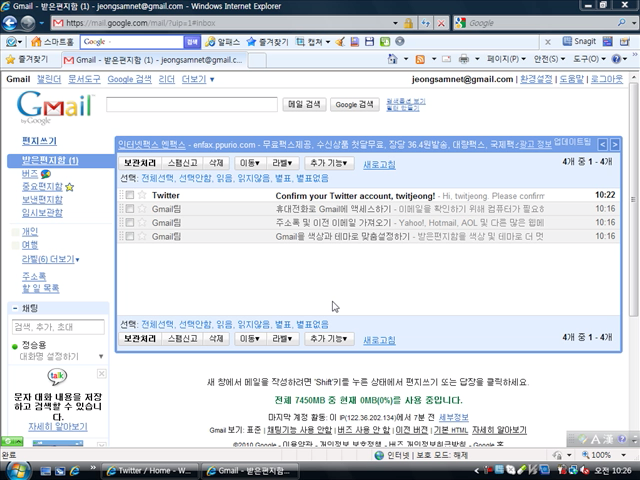Click the search magnifier icon in IE search box
The width and height of the screenshot is (640, 480).
621,23
